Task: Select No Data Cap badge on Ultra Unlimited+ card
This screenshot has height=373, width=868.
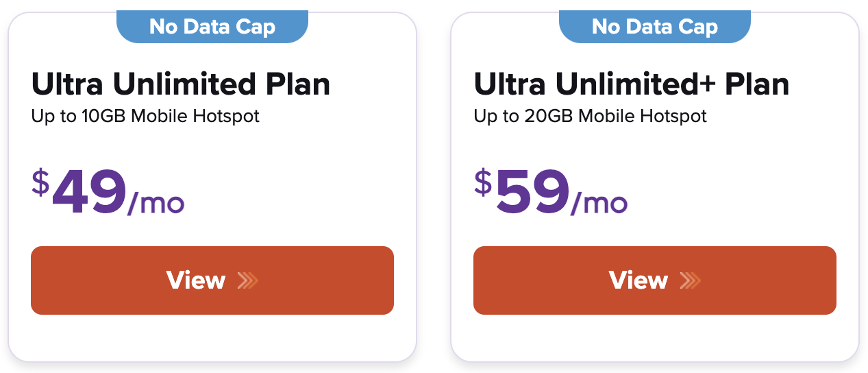Action: (x=655, y=27)
